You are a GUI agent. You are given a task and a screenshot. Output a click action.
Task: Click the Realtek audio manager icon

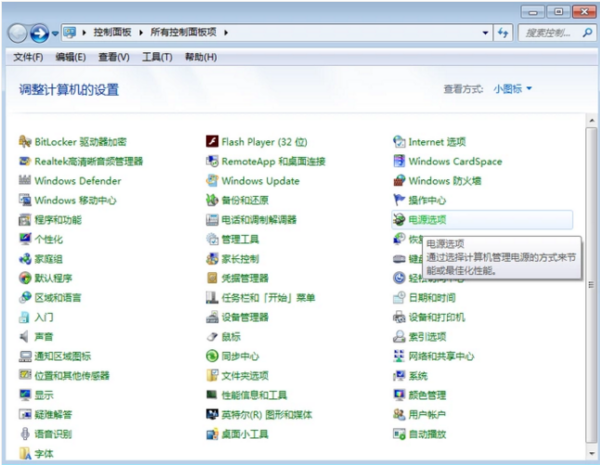coord(25,161)
